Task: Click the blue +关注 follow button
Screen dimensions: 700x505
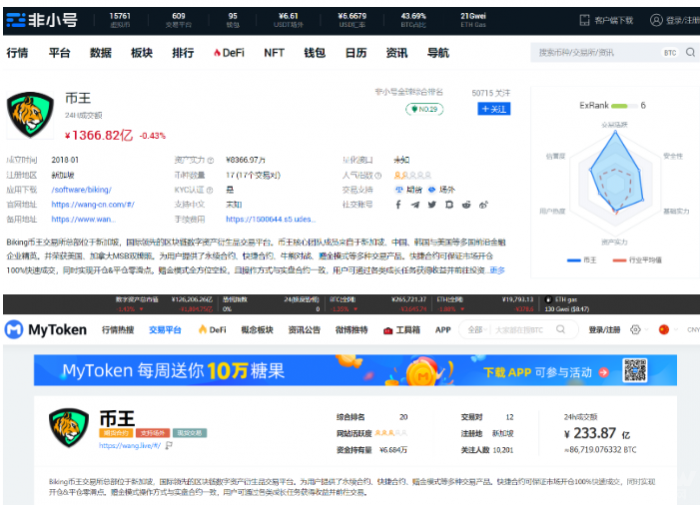Action: pyautogui.click(x=494, y=109)
